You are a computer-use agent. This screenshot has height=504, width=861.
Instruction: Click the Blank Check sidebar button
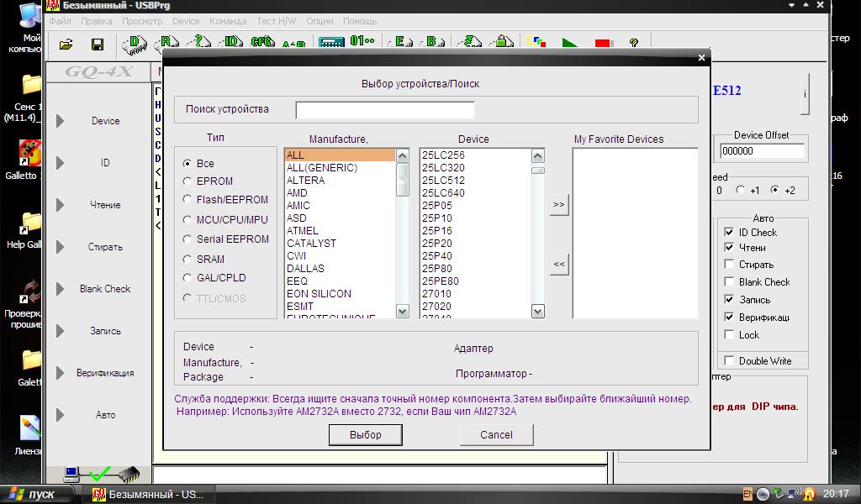tap(105, 289)
